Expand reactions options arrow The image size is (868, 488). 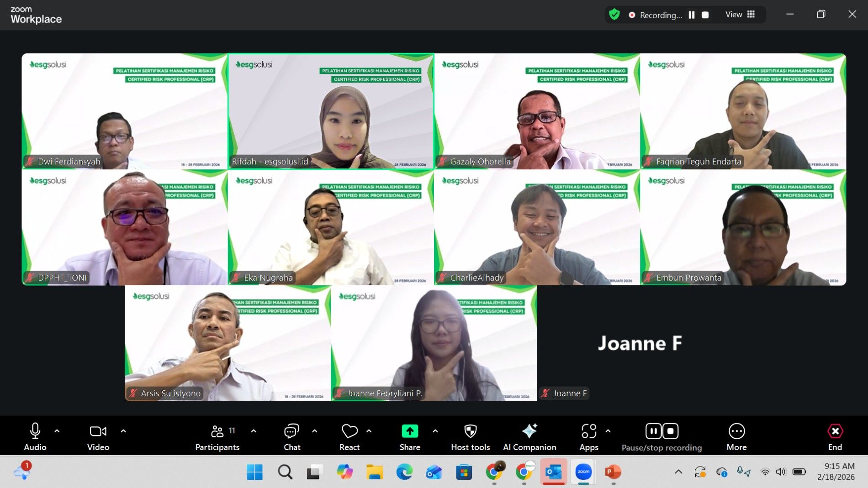pyautogui.click(x=369, y=430)
